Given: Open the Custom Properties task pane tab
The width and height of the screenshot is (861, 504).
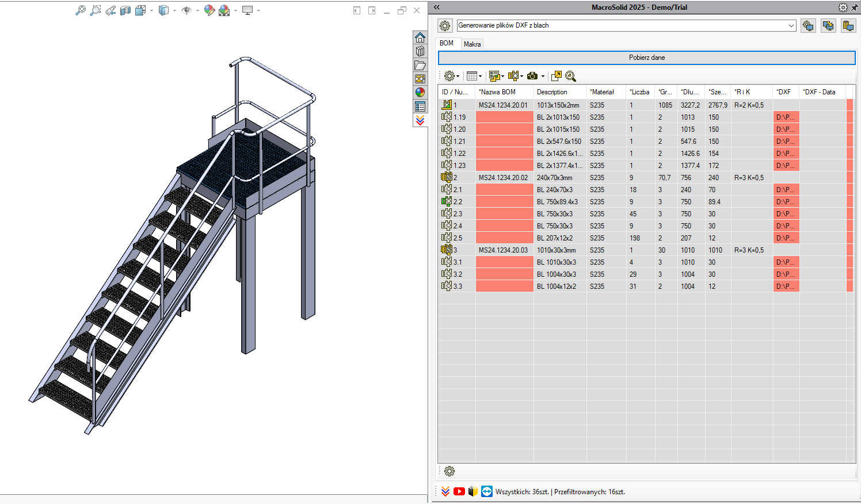Looking at the screenshot, I should click(x=420, y=106).
